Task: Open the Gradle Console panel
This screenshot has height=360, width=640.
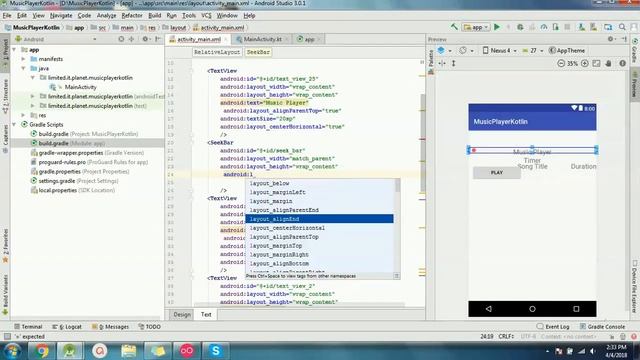Action: [602, 327]
